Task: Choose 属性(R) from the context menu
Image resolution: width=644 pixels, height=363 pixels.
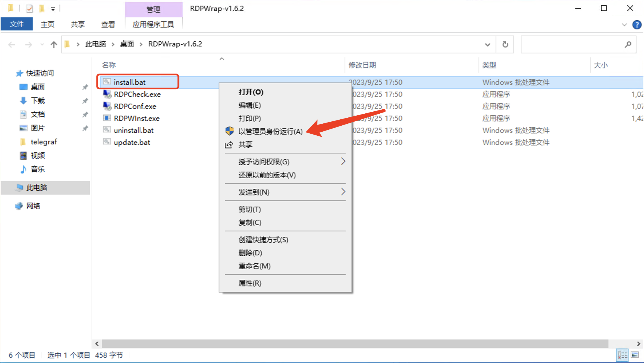Action: point(250,283)
